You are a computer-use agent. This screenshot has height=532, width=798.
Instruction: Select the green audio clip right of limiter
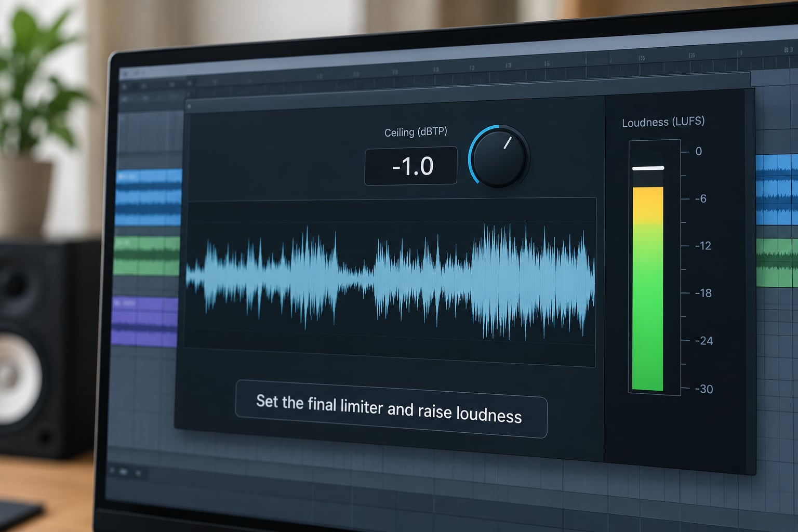pyautogui.click(x=777, y=262)
